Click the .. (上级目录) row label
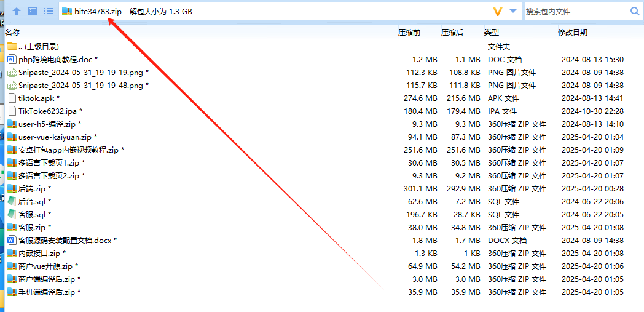The height and width of the screenshot is (312, 644). 39,46
